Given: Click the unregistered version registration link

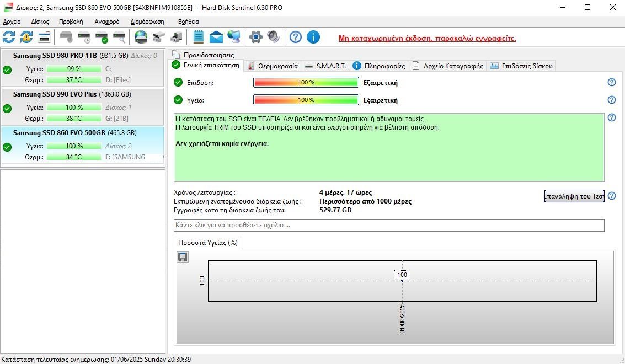Looking at the screenshot, I should [428, 38].
